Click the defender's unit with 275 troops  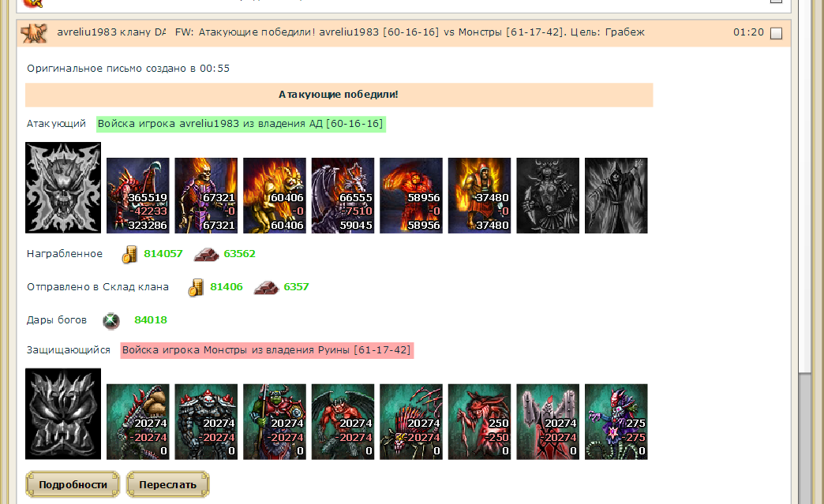click(616, 421)
